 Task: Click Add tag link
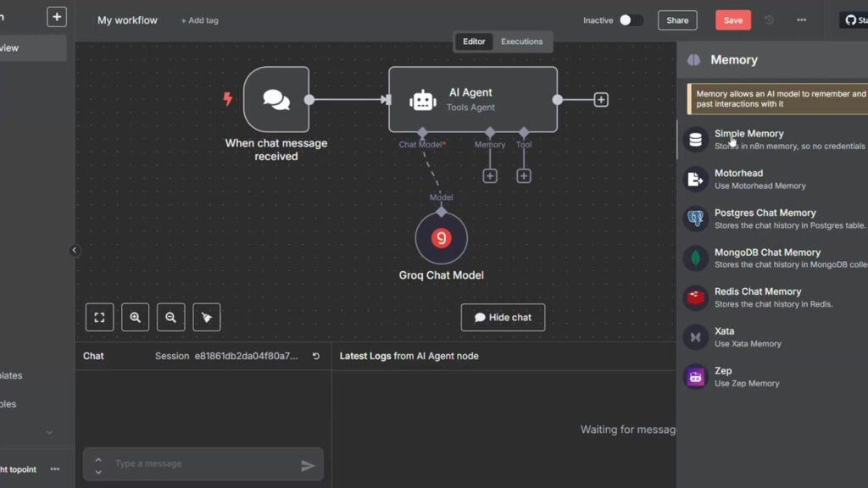(200, 20)
